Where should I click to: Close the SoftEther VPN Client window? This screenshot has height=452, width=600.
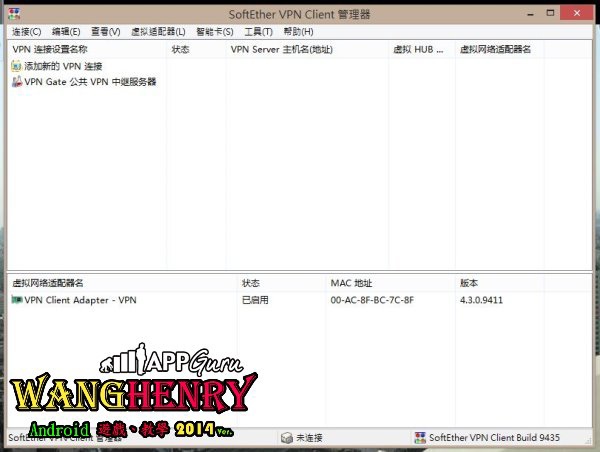point(577,13)
